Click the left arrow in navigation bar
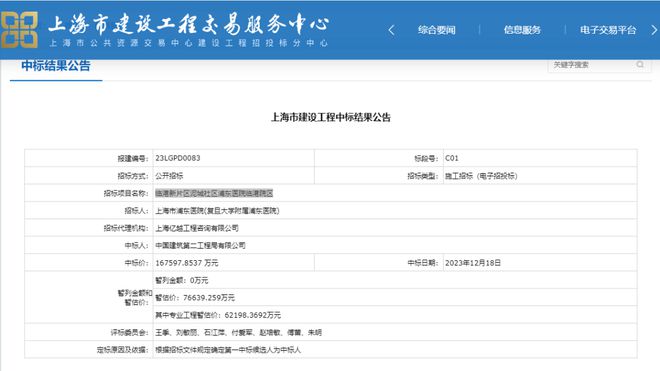Image resolution: width=660 pixels, height=371 pixels. (x=391, y=30)
